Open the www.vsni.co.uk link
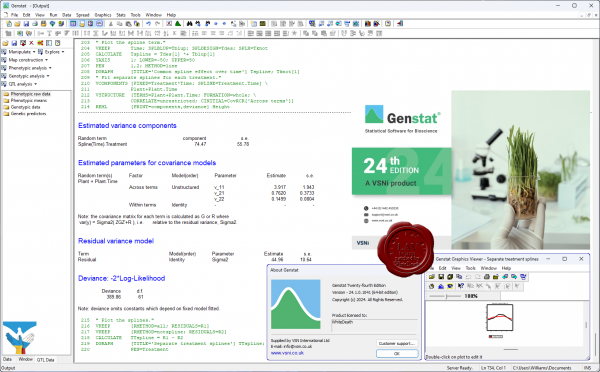 click(287, 353)
